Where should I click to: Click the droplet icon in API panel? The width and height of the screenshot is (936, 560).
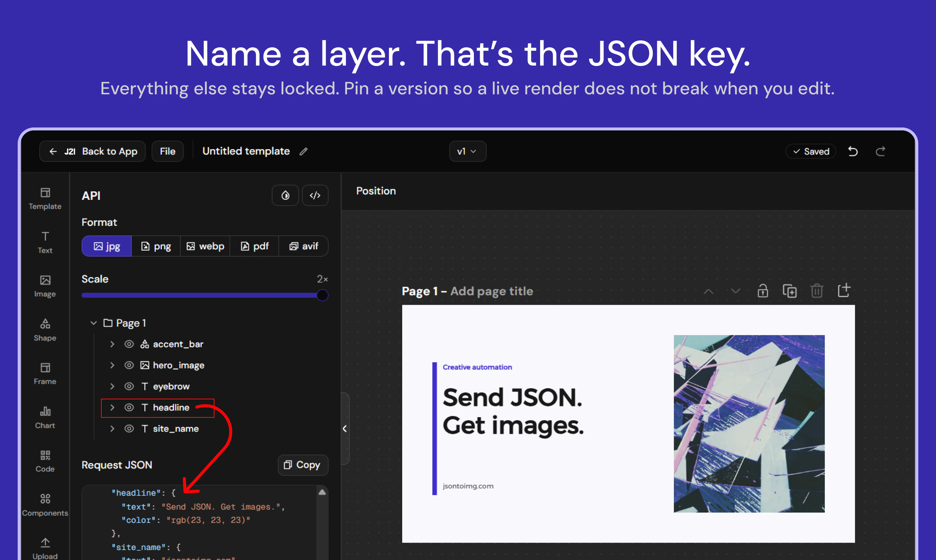[285, 195]
